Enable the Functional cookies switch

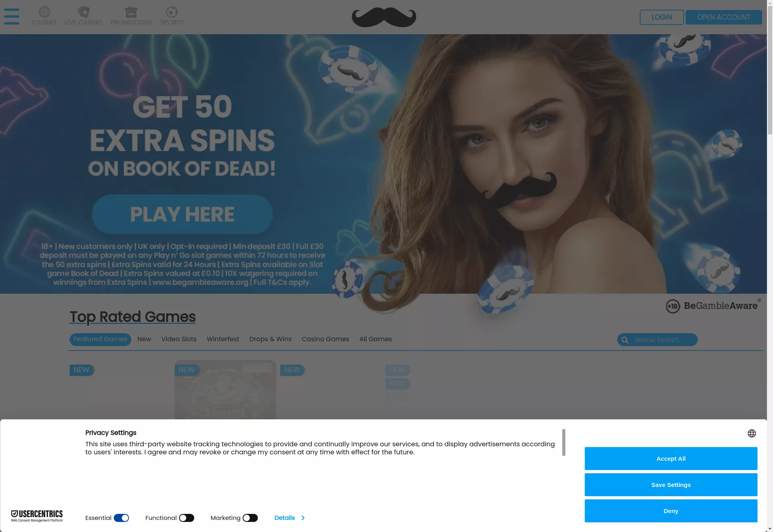186,518
